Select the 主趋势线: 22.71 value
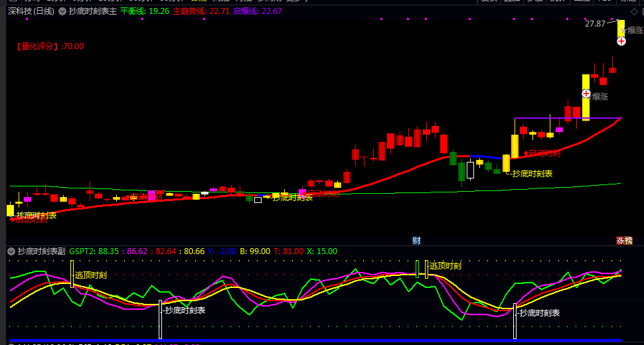 201,11
